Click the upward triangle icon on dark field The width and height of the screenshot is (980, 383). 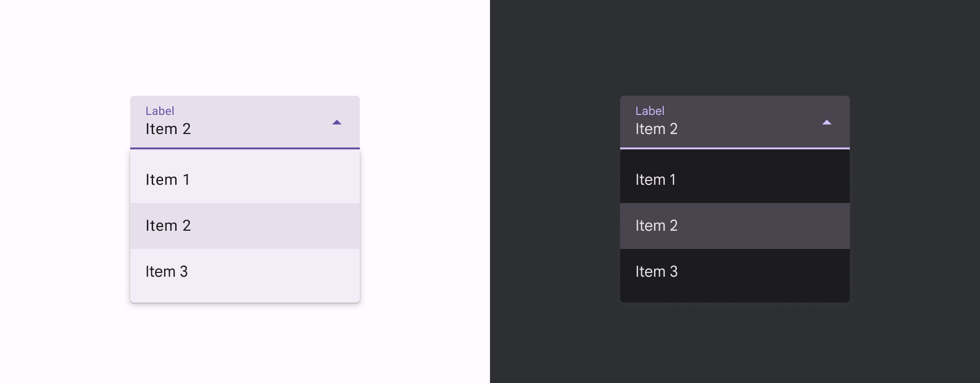coord(827,123)
